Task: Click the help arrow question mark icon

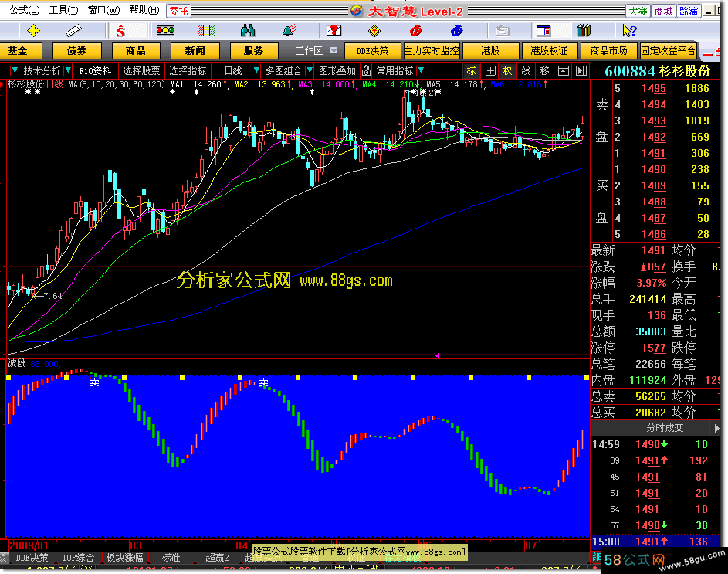Action: point(629,31)
